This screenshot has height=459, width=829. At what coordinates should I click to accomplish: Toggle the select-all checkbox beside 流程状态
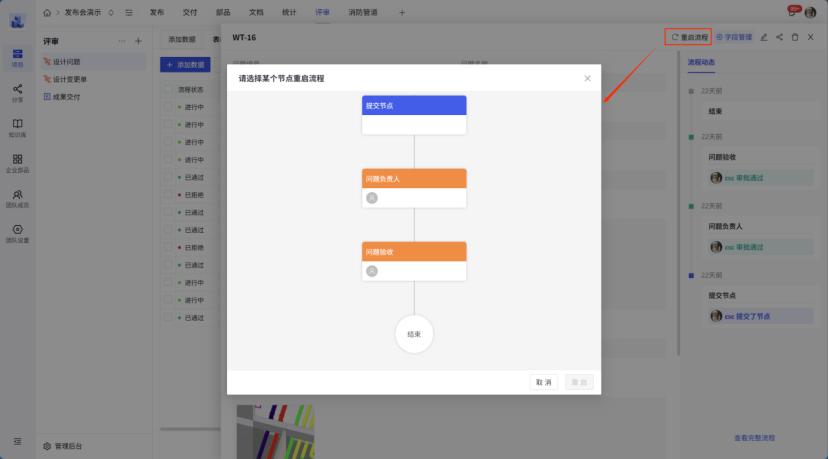(x=168, y=90)
